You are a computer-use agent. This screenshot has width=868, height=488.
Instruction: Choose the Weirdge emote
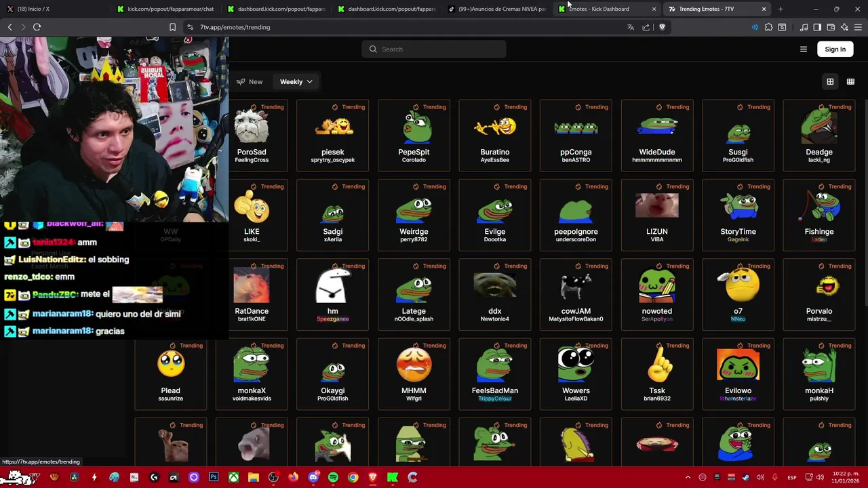414,214
